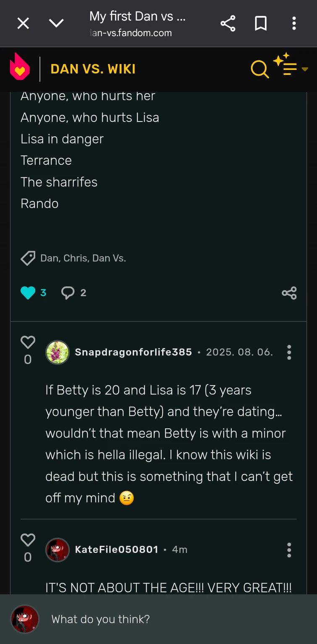
Task: Type in the What do you think field
Action: coord(168,619)
